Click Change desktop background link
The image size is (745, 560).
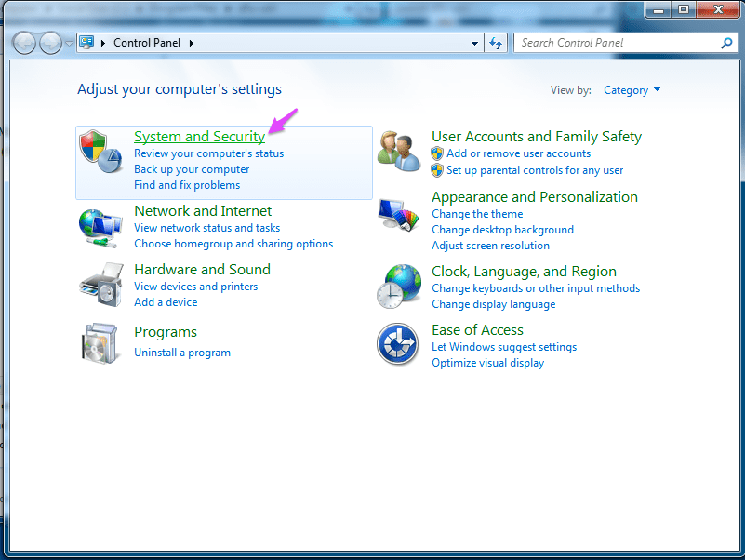[x=502, y=230]
